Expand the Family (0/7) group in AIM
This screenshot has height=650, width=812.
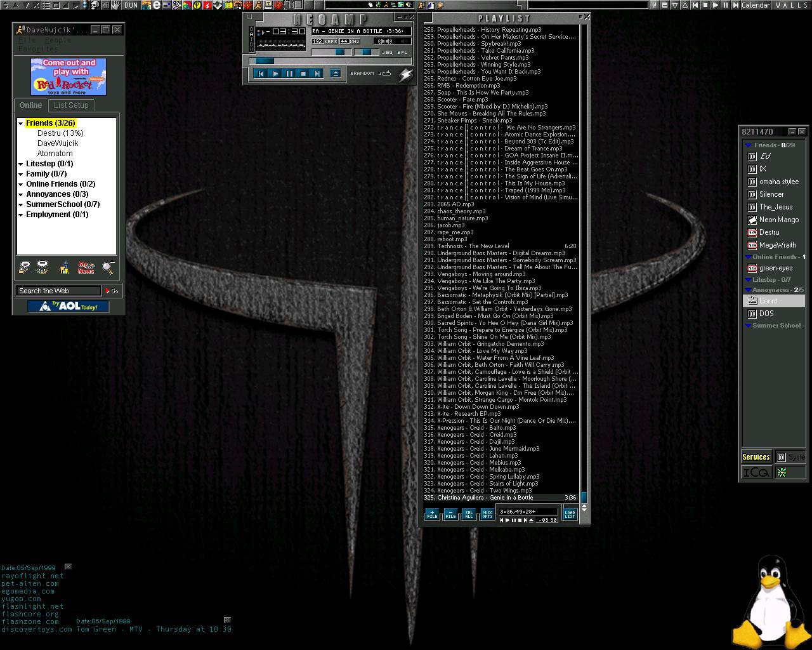click(21, 174)
